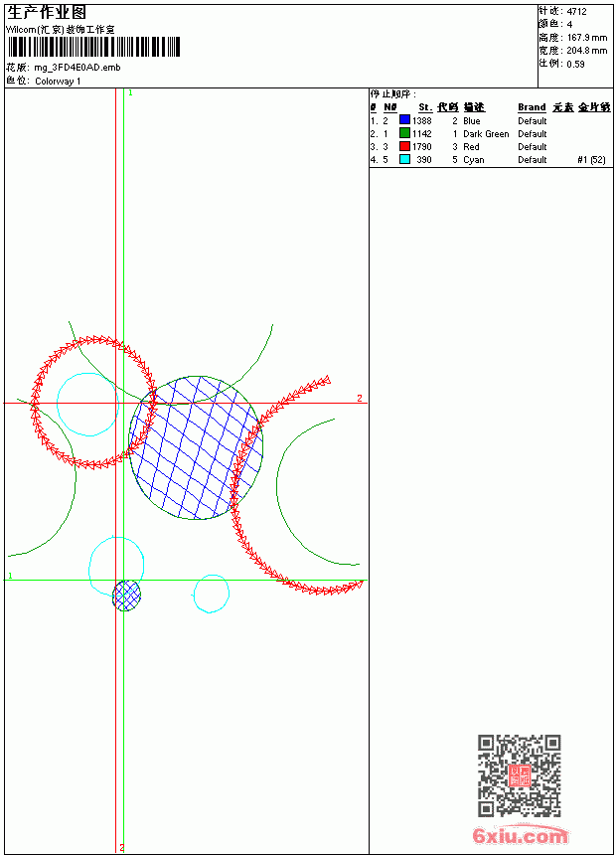This screenshot has height=855, width=616.
Task: Click the file name mg_3FD4E0AD.emb
Action: point(77,68)
